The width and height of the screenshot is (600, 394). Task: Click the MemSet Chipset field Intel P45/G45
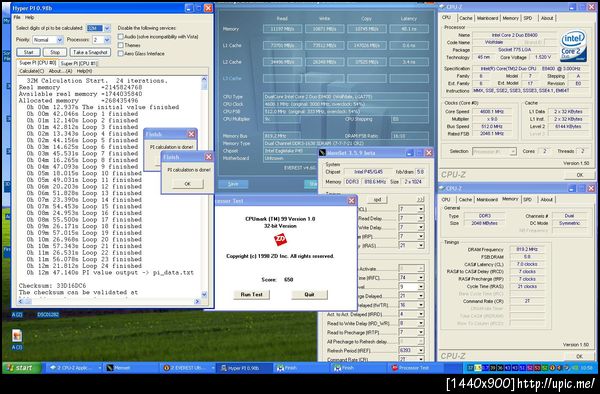point(367,172)
